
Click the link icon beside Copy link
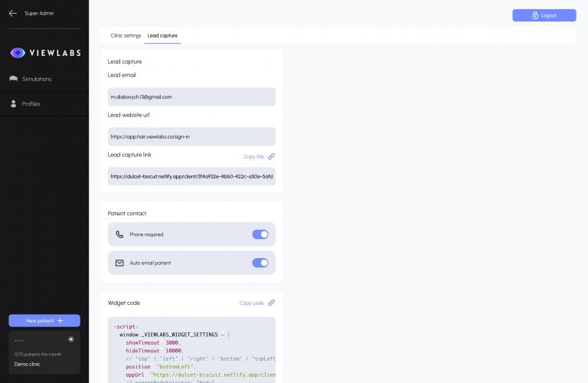point(271,156)
